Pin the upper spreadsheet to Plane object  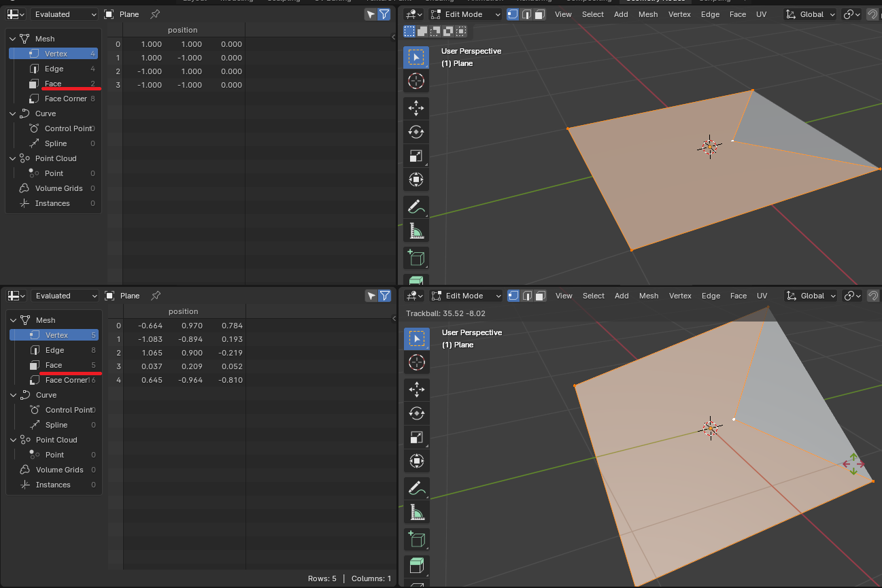[x=155, y=14]
